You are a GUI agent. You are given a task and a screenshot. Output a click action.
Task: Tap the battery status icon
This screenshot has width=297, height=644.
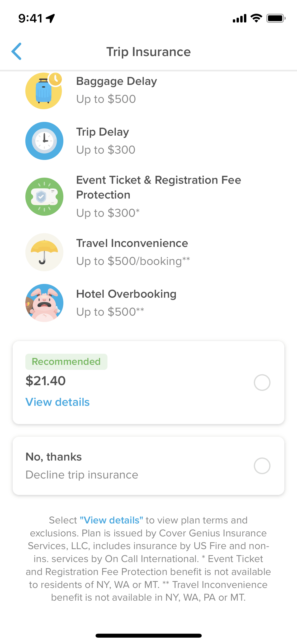[276, 18]
